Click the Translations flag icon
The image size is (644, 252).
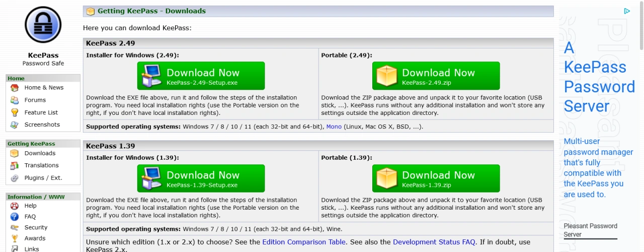(x=15, y=165)
